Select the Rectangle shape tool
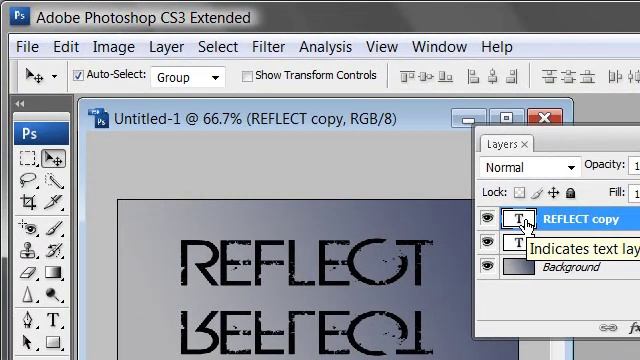The width and height of the screenshot is (640, 360). [x=53, y=342]
